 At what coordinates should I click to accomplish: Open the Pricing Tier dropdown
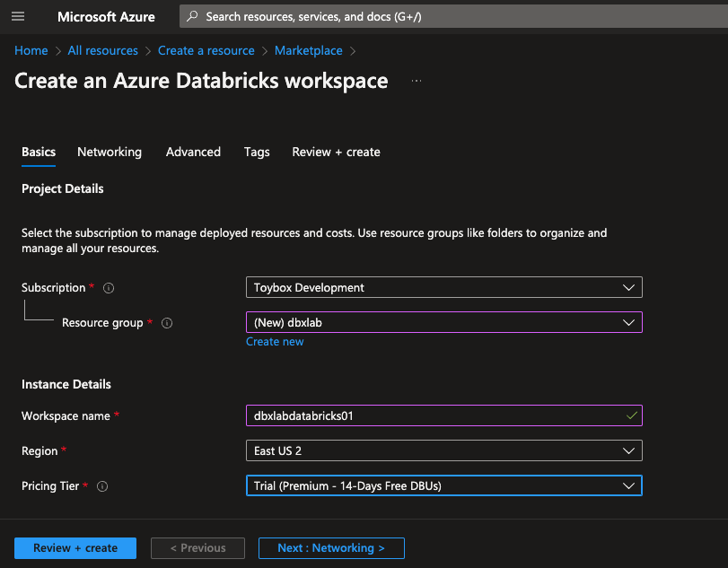coord(443,485)
